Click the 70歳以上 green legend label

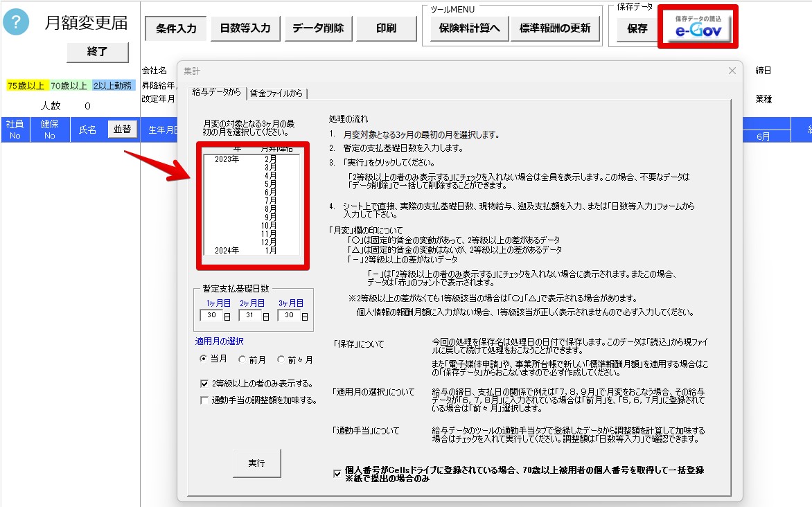69,85
